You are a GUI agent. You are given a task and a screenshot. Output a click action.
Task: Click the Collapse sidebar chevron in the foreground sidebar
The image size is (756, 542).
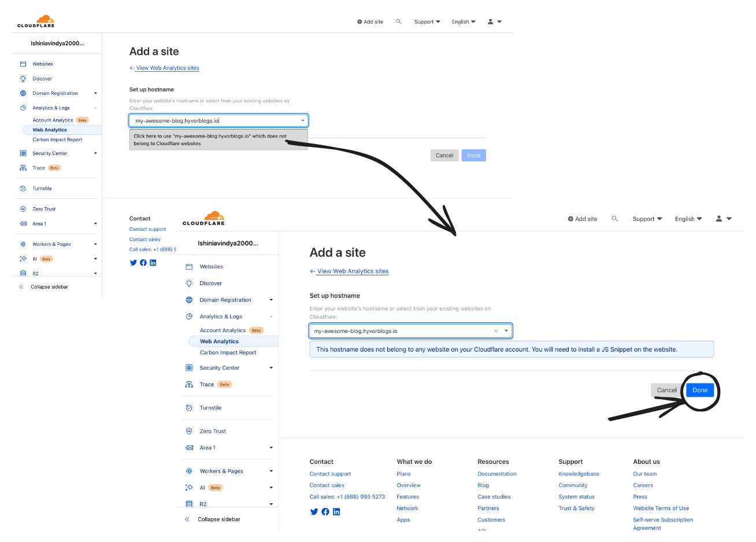point(187,519)
